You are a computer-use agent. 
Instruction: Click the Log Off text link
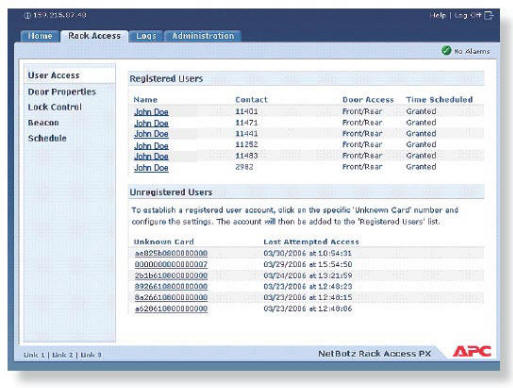pyautogui.click(x=468, y=15)
